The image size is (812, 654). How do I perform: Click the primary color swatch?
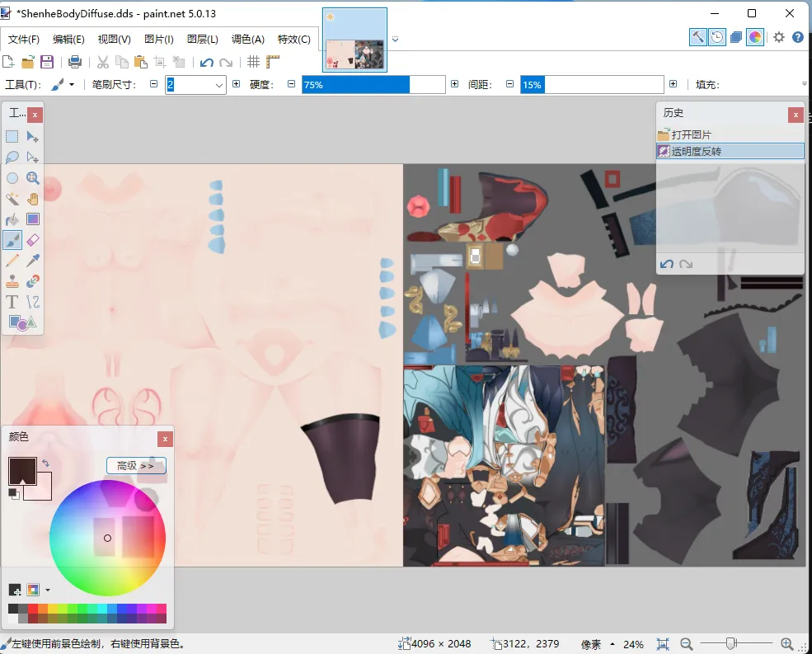(22, 471)
